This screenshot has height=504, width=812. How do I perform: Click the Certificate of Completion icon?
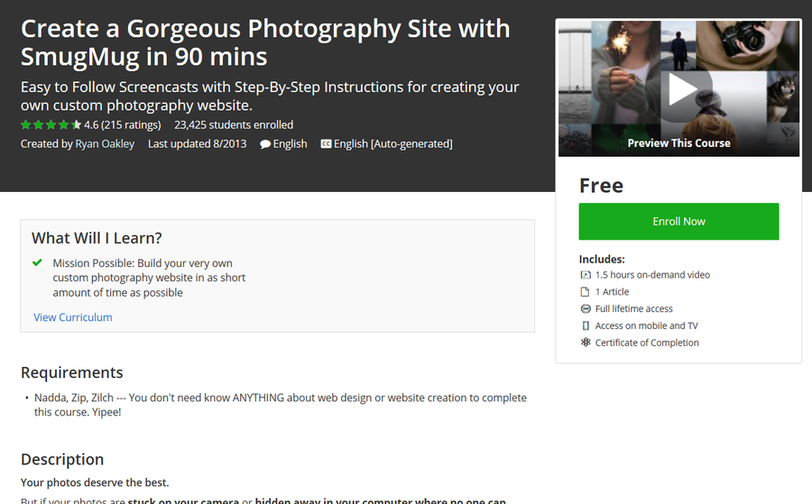click(x=586, y=343)
